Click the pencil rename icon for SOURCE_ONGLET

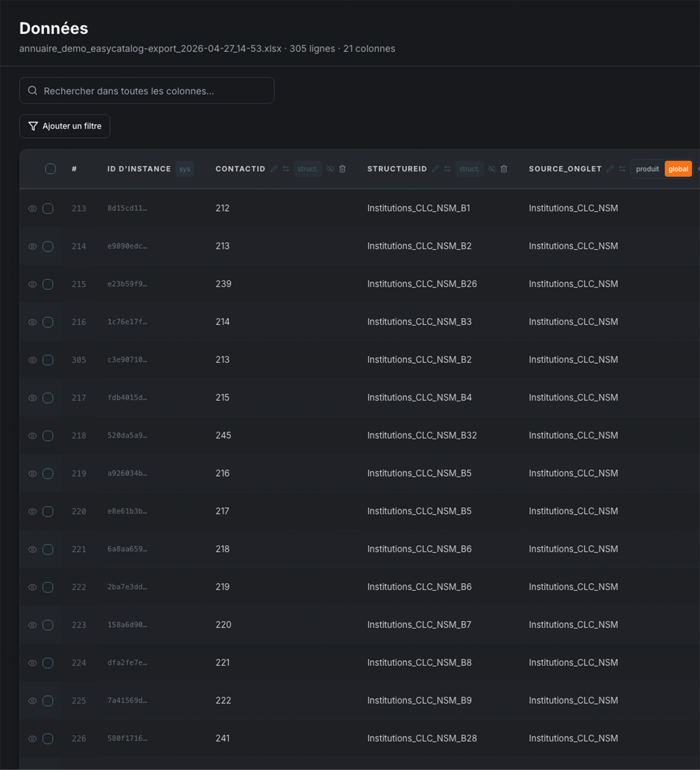[610, 169]
